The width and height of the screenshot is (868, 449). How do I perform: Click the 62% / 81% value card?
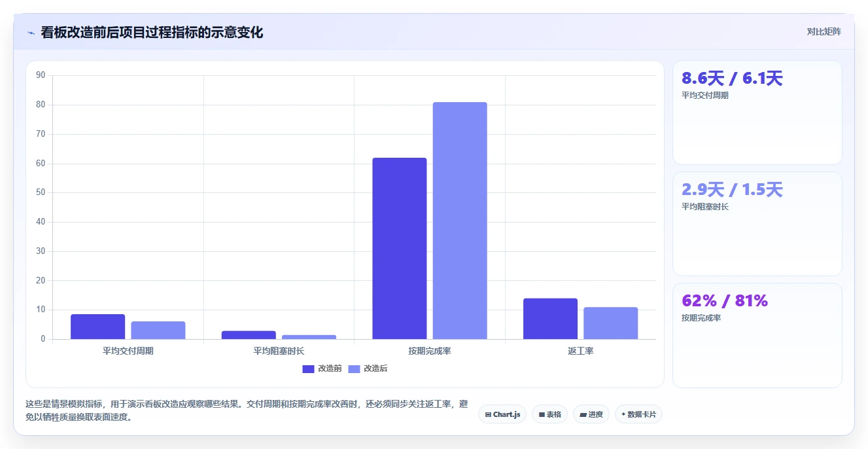click(757, 335)
